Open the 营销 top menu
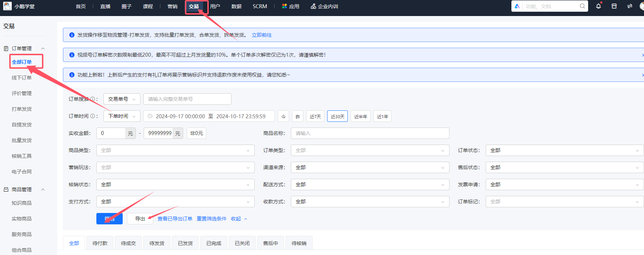 coord(172,6)
